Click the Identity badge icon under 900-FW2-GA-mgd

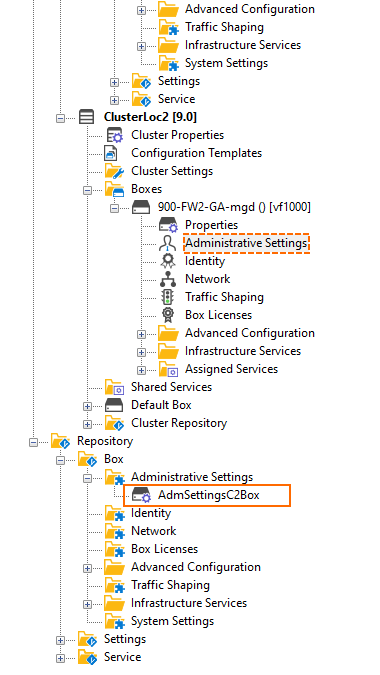pos(167,261)
